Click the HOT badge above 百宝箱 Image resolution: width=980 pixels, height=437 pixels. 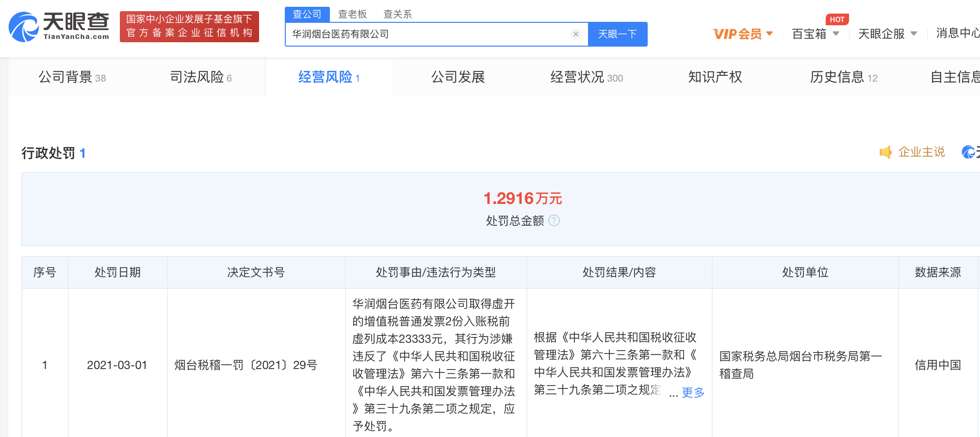(x=837, y=19)
